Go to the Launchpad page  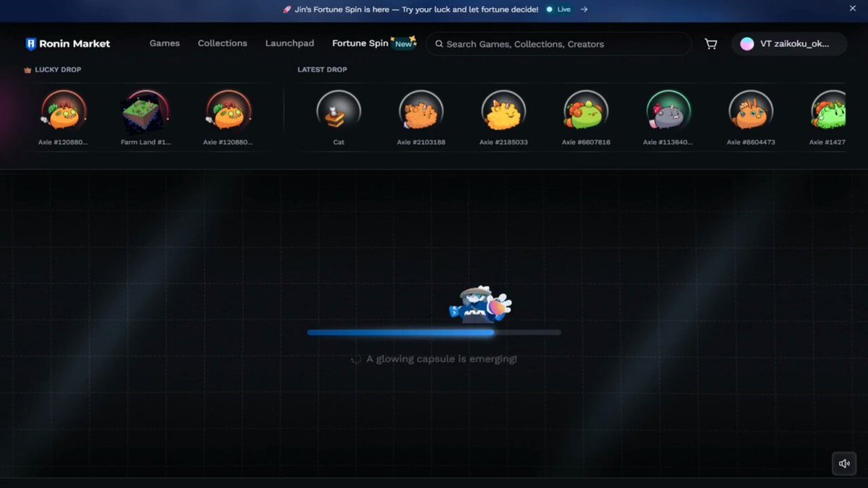(289, 43)
